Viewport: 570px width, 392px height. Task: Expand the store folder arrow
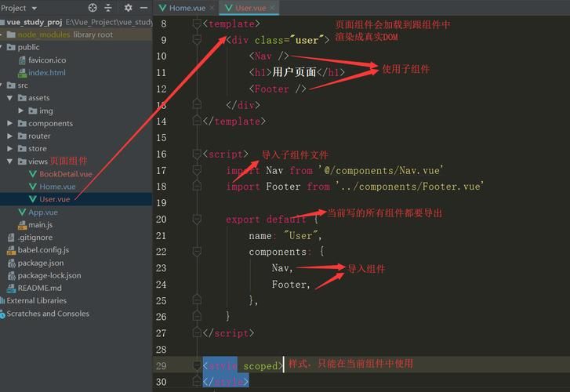(x=10, y=148)
